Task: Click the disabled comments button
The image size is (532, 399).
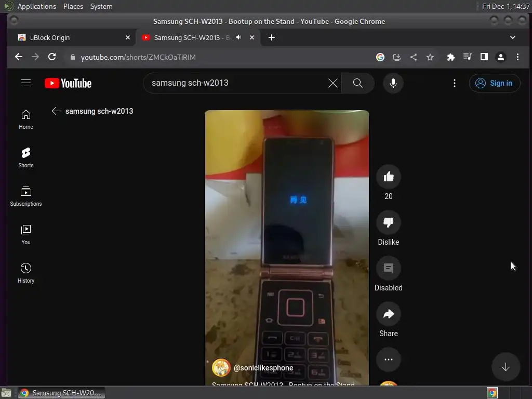Action: click(389, 268)
